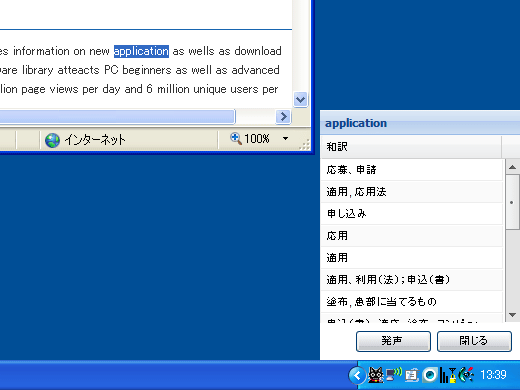Click the highlighted word application in the page
The height and width of the screenshot is (390, 520).
click(141, 51)
